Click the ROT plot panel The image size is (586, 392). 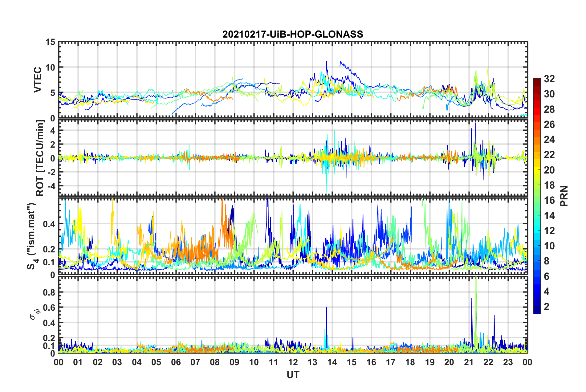293,158
